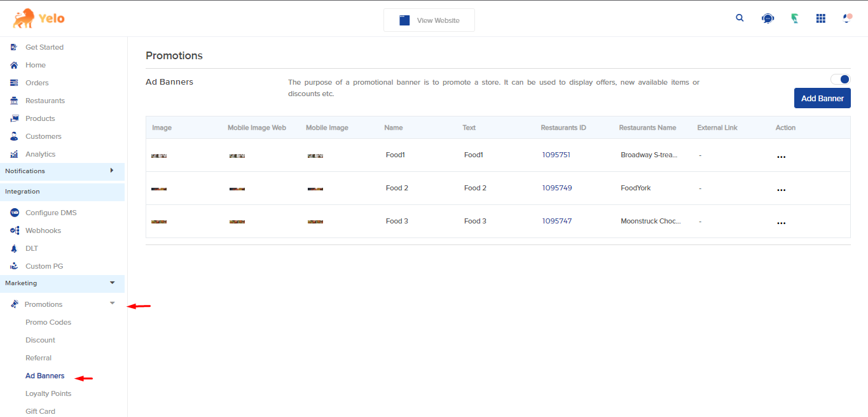Click the View Website button

[x=429, y=20]
